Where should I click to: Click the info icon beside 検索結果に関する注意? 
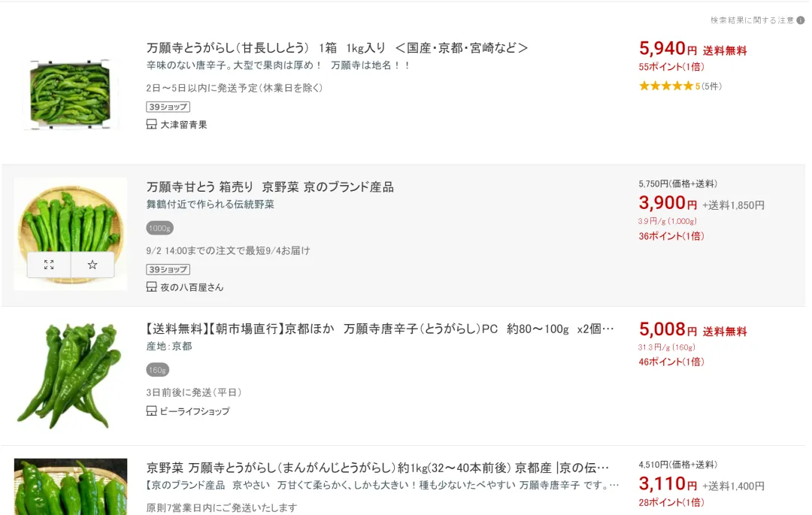click(x=800, y=20)
